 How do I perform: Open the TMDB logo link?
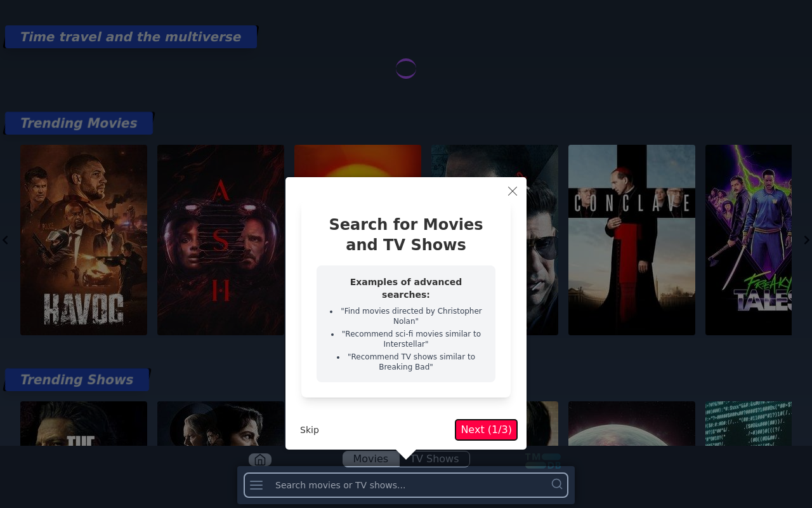[543, 461]
